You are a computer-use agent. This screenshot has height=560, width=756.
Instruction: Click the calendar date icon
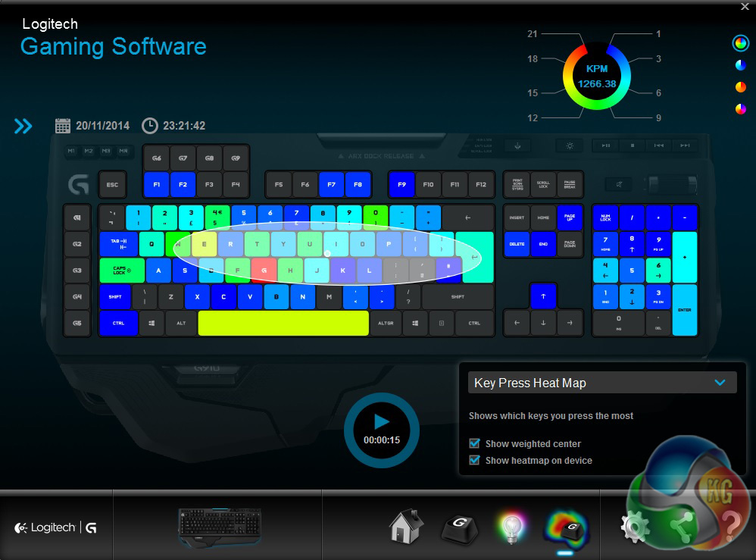tap(63, 125)
